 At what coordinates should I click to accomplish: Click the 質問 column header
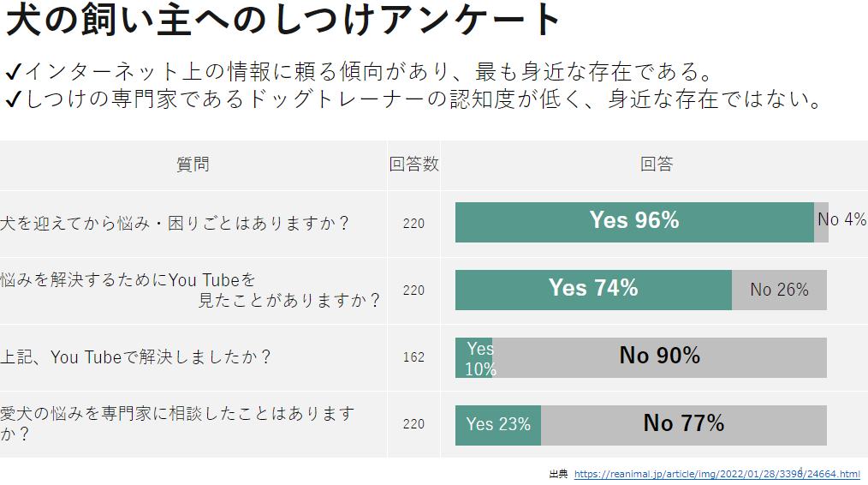pos(193,165)
